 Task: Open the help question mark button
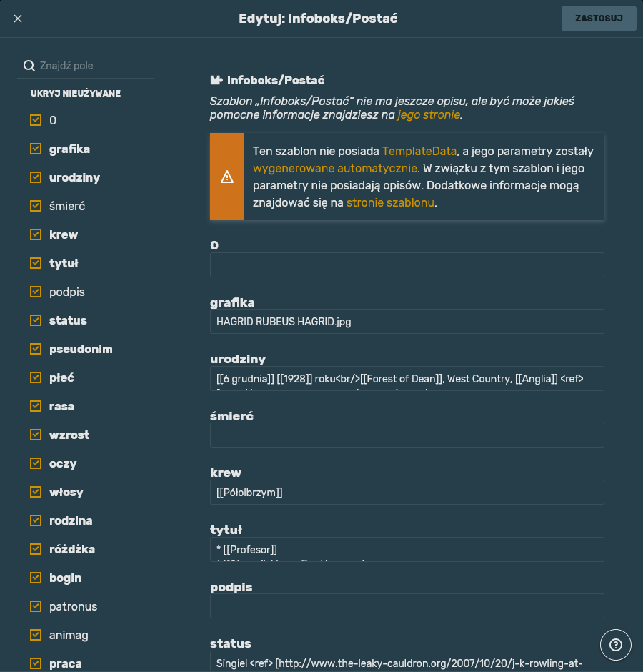click(x=615, y=644)
